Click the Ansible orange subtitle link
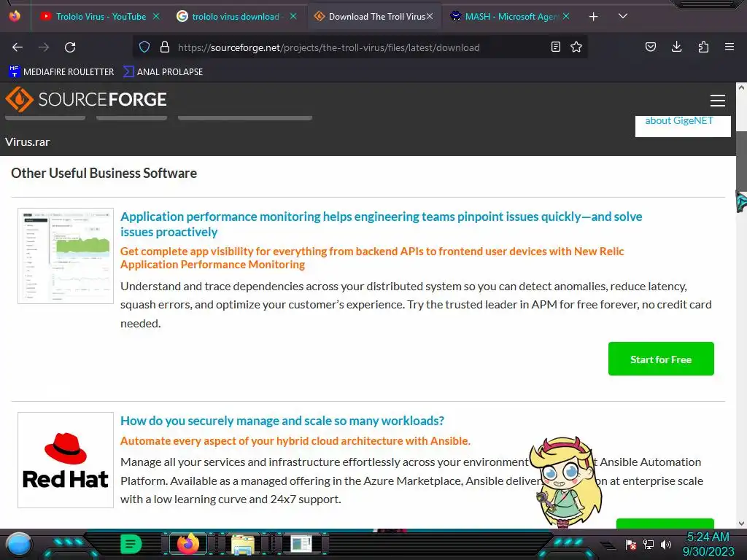Viewport: 747px width, 560px height. click(x=295, y=441)
